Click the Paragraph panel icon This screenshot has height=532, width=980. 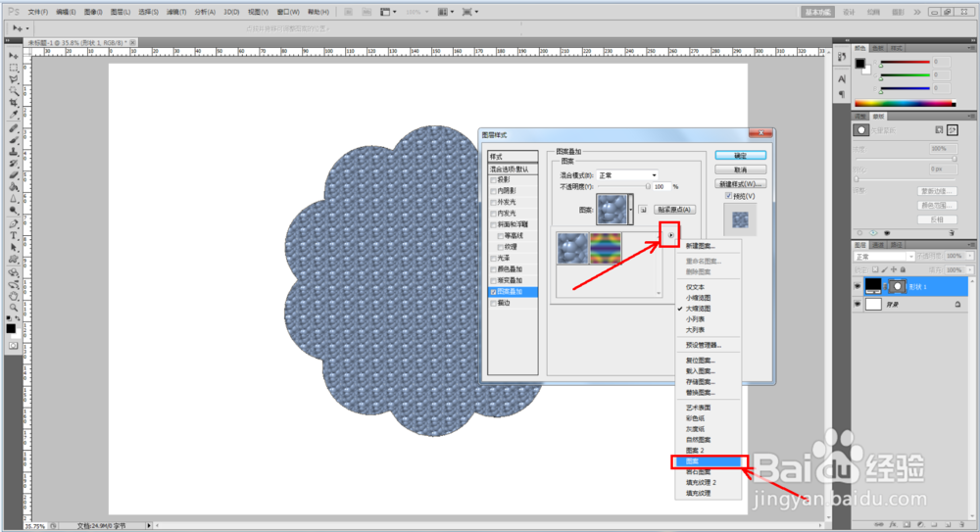[841, 94]
